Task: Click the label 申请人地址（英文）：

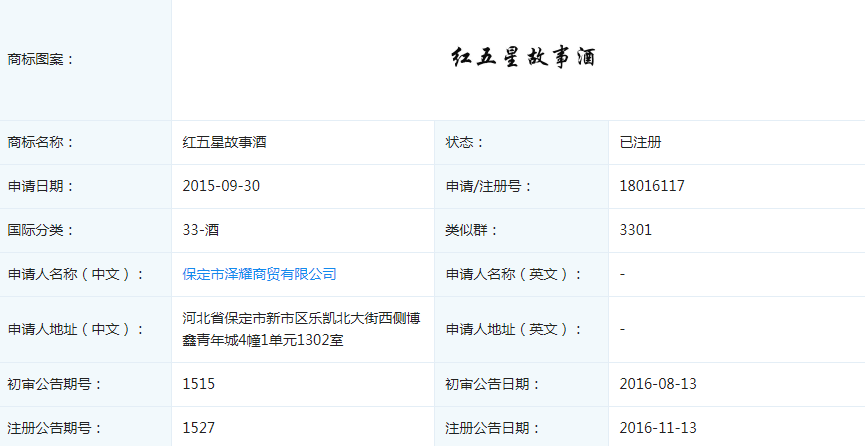Action: point(514,330)
